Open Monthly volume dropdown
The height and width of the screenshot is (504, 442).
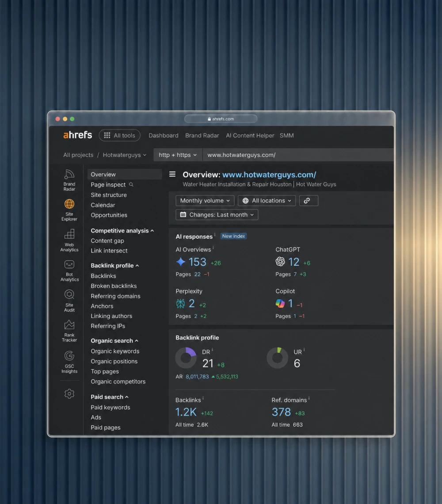pyautogui.click(x=205, y=201)
